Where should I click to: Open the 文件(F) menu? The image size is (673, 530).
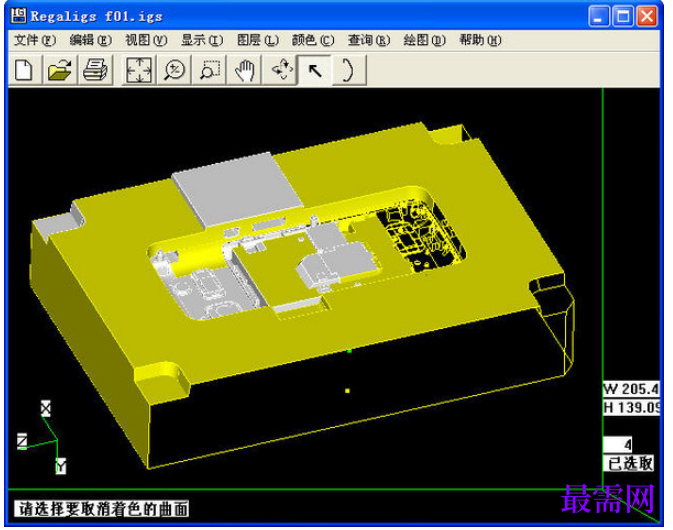pos(35,40)
